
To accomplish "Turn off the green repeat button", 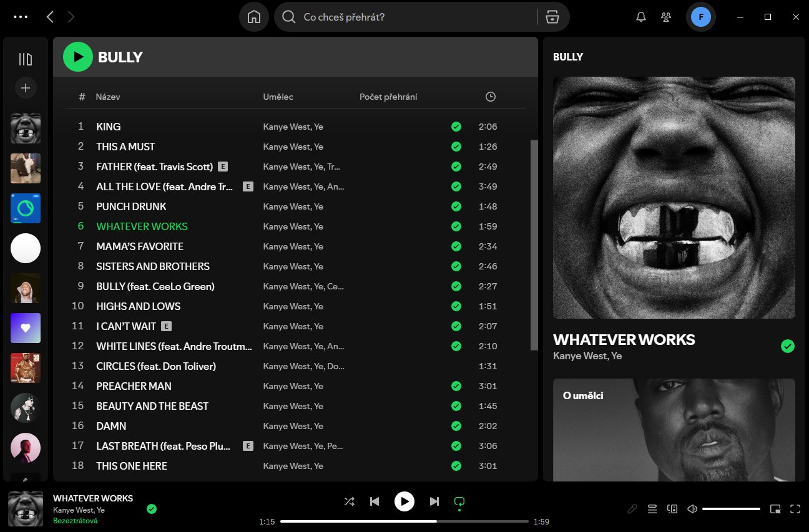I will point(459,501).
